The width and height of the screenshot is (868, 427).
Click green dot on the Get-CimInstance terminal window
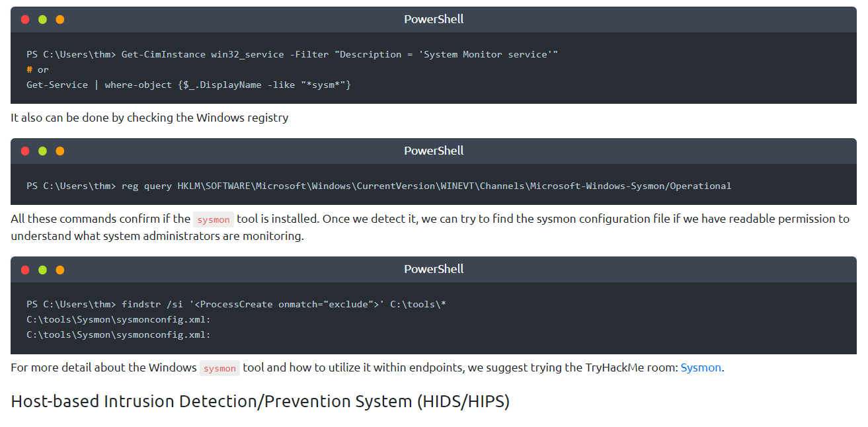(42, 20)
